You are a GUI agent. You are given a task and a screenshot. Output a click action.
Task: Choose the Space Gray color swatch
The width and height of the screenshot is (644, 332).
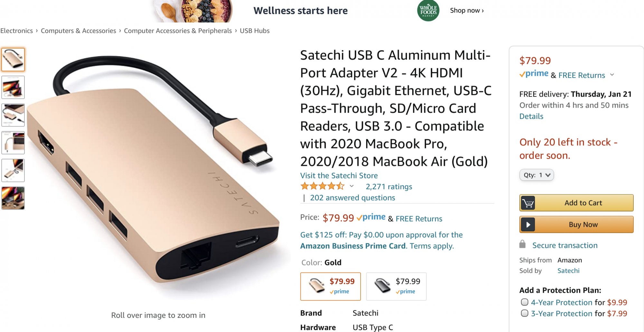pos(396,286)
